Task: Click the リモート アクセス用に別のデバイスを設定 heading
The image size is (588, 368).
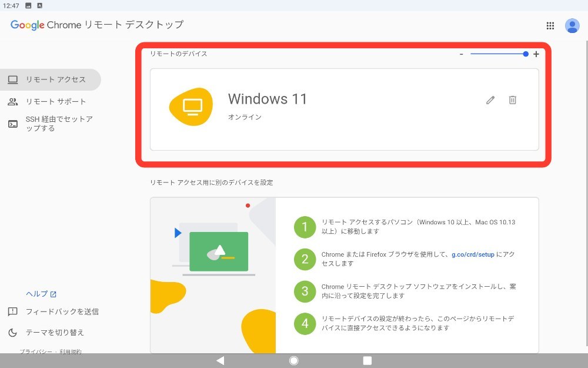Action: [212, 183]
